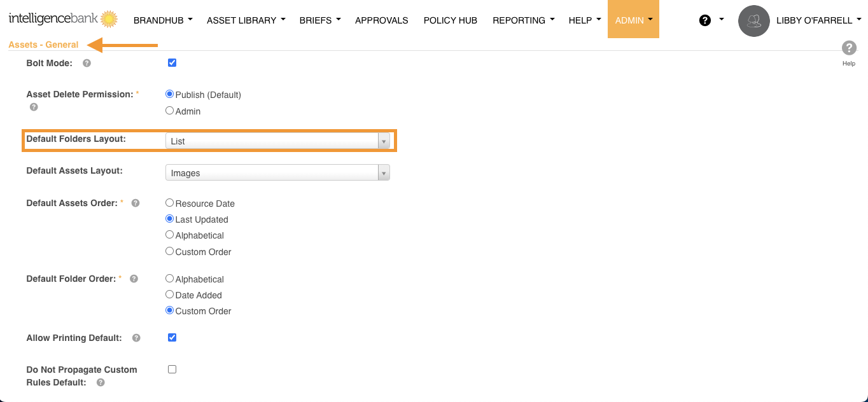
Task: Open the Default Folders Layout dropdown
Action: coord(277,141)
